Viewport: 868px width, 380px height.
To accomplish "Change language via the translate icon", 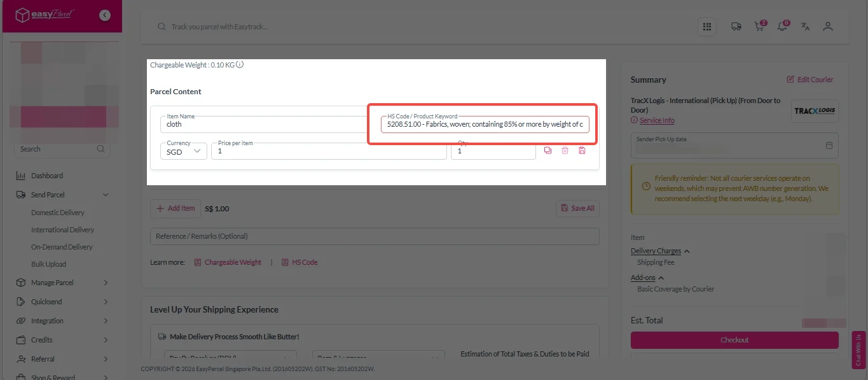I will 805,27.
